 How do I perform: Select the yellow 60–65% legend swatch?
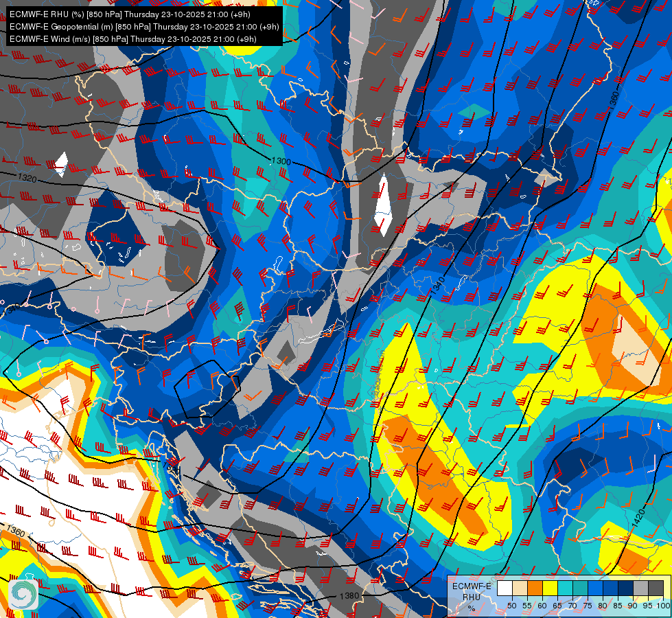click(x=551, y=588)
